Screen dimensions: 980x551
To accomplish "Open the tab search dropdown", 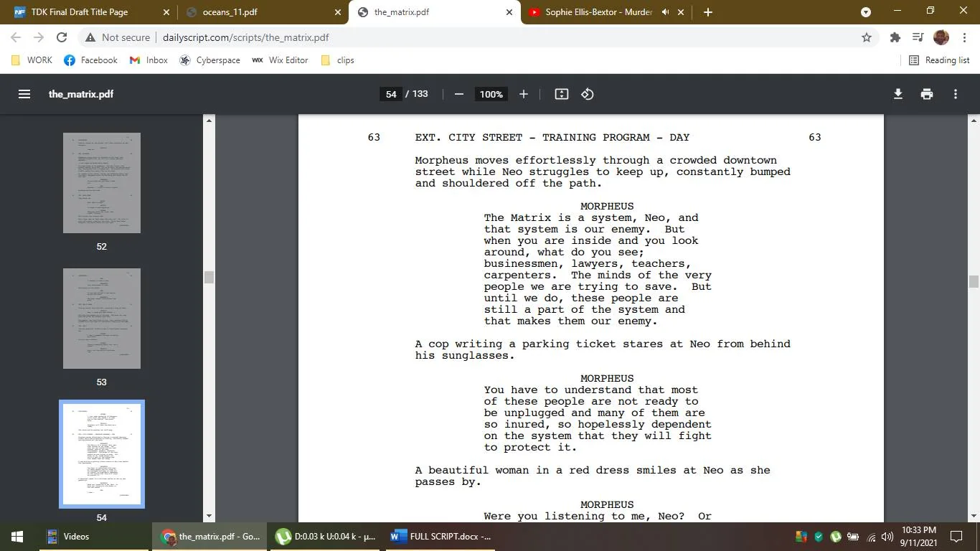I will [x=866, y=12].
